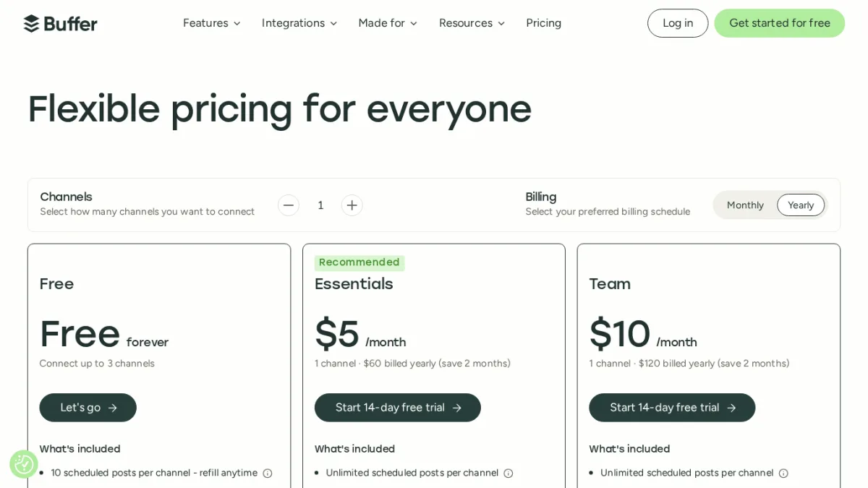Select '$120 billed yearly (save 2 months)' text
The width and height of the screenshot is (868, 488).
(x=714, y=364)
